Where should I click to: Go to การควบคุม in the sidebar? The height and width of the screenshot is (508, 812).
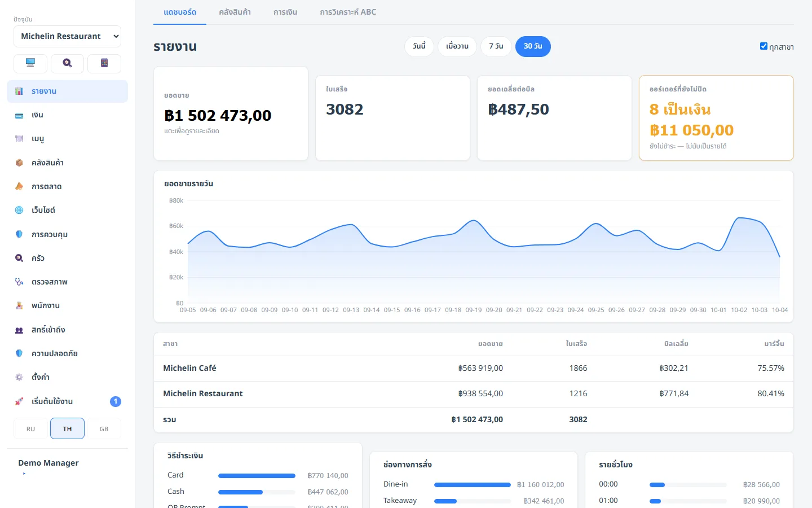(x=67, y=234)
